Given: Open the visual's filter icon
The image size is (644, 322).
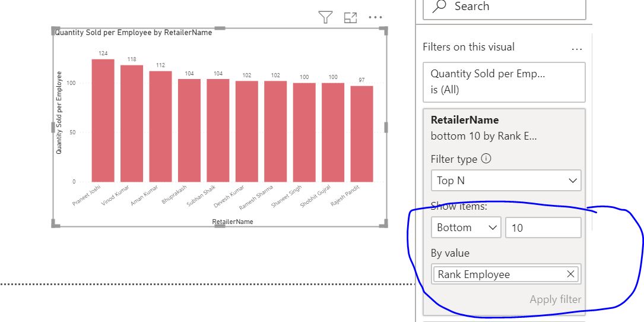Looking at the screenshot, I should (325, 17).
